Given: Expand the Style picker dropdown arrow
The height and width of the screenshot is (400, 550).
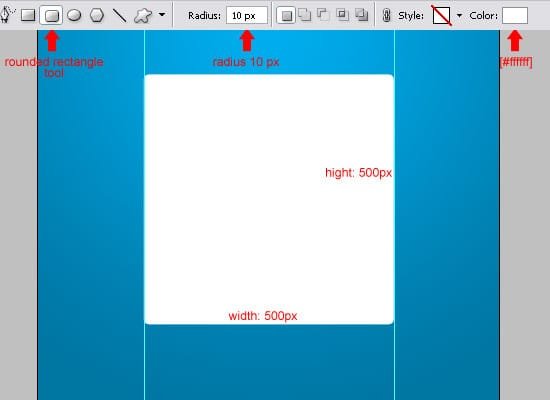Looking at the screenshot, I should pyautogui.click(x=459, y=15).
